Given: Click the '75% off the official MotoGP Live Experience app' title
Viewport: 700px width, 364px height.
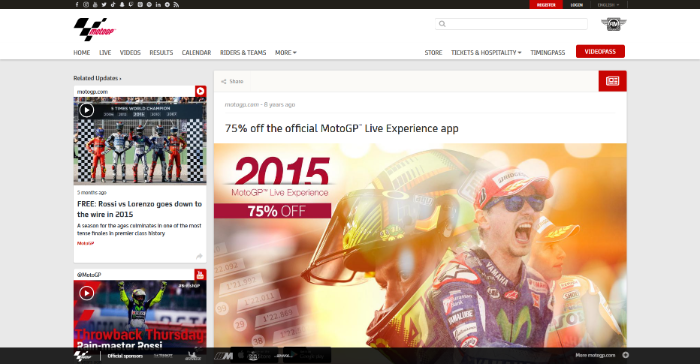Looking at the screenshot, I should click(x=342, y=128).
